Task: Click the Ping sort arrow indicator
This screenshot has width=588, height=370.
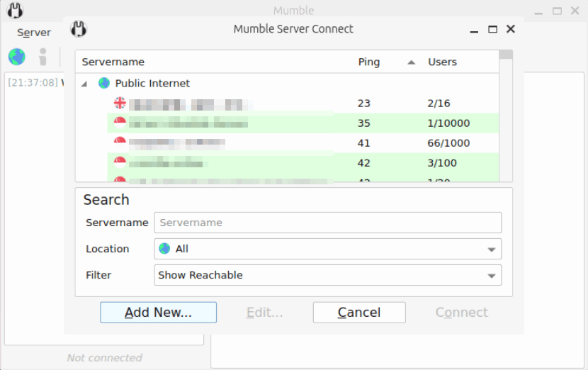Action: pyautogui.click(x=412, y=62)
